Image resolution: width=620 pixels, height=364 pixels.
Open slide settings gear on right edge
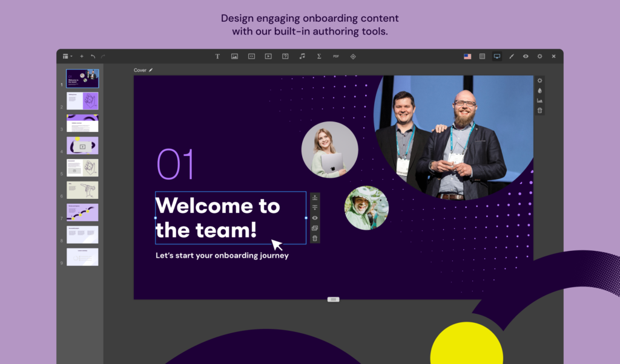pos(539,80)
